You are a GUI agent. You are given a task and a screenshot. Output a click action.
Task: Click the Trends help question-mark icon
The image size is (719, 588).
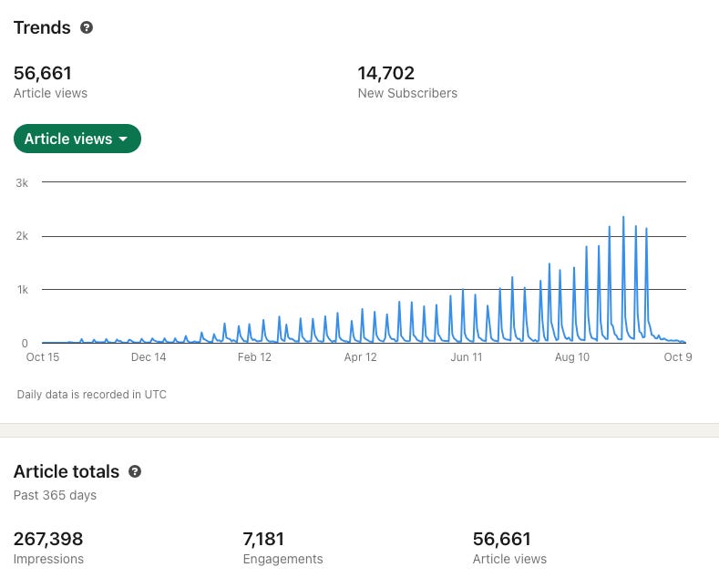[x=87, y=27]
